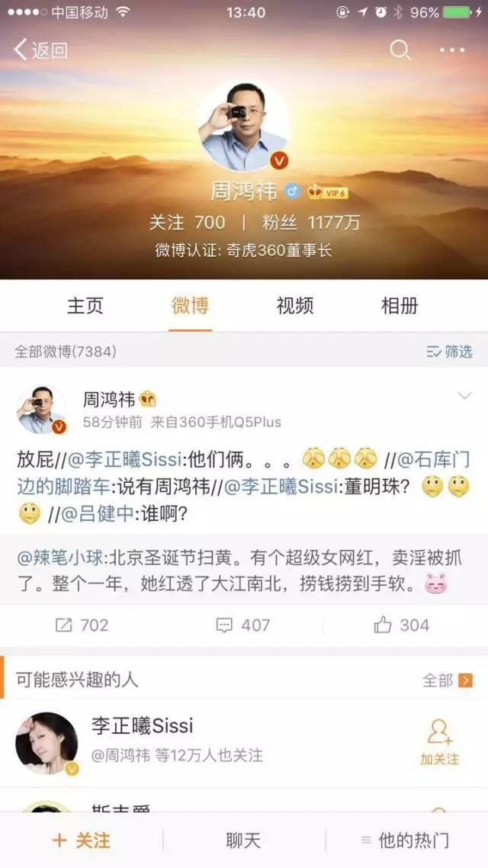488x868 pixels.
Task: Open the 筛选 filter option
Action: tap(449, 351)
